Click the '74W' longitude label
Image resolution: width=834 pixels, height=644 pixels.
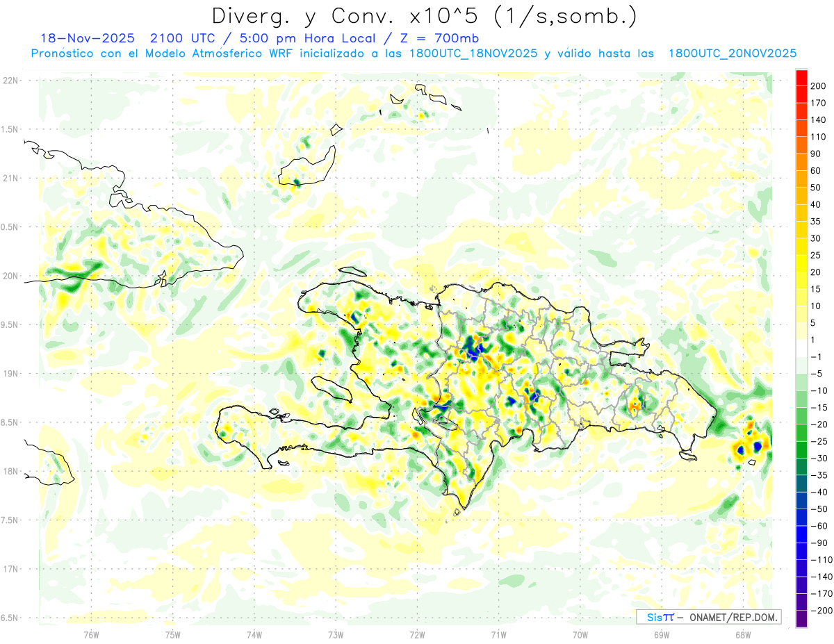tap(254, 634)
